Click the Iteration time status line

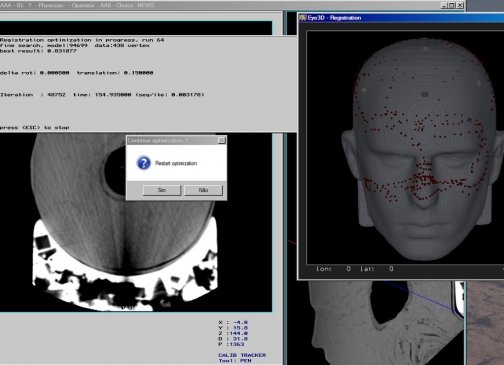(102, 95)
